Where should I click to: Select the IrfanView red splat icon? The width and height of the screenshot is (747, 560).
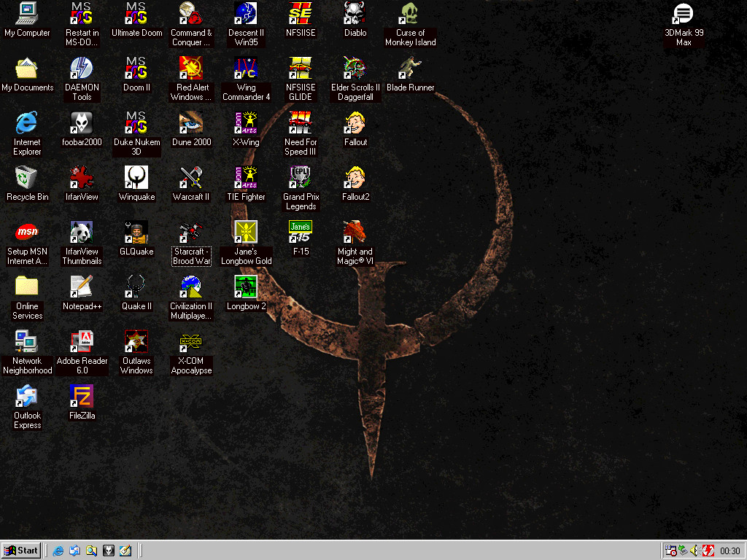pyautogui.click(x=82, y=178)
